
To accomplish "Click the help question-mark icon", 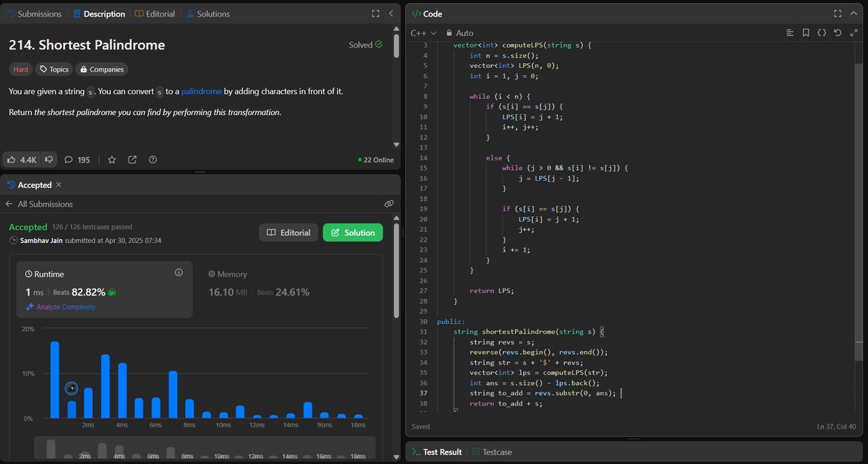I will click(x=153, y=160).
